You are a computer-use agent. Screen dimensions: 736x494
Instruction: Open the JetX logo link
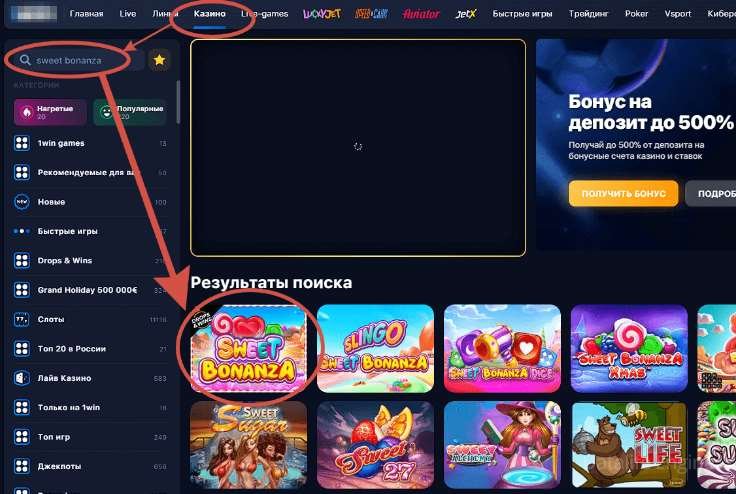466,14
